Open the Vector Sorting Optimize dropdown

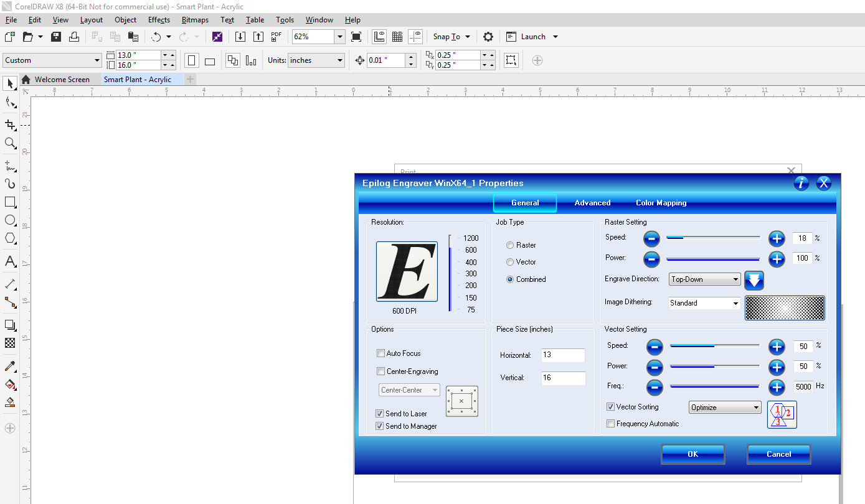pyautogui.click(x=726, y=408)
